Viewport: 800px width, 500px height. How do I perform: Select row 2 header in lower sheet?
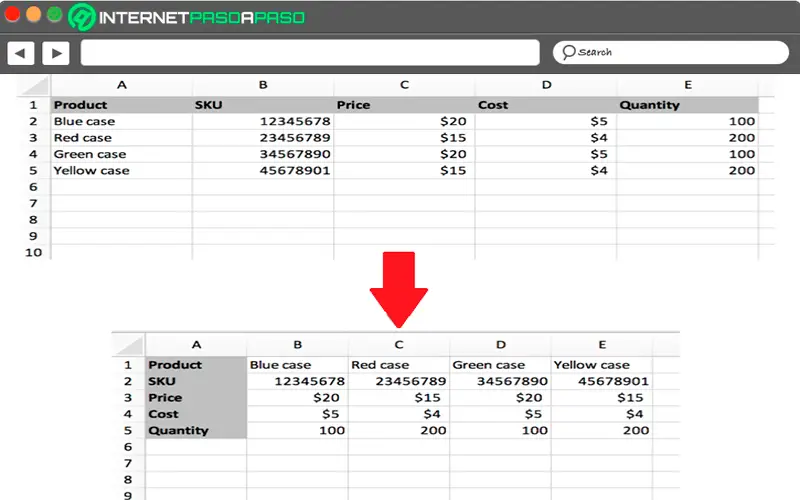click(128, 382)
